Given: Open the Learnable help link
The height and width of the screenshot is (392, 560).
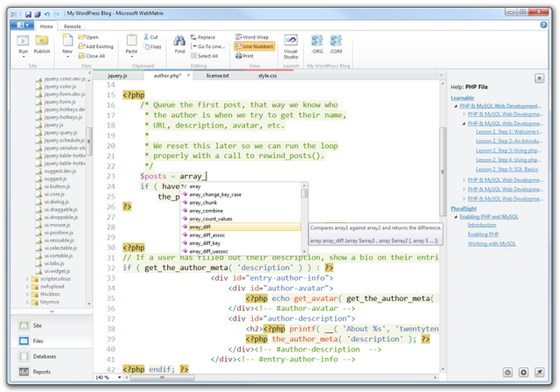Looking at the screenshot, I should click(462, 98).
